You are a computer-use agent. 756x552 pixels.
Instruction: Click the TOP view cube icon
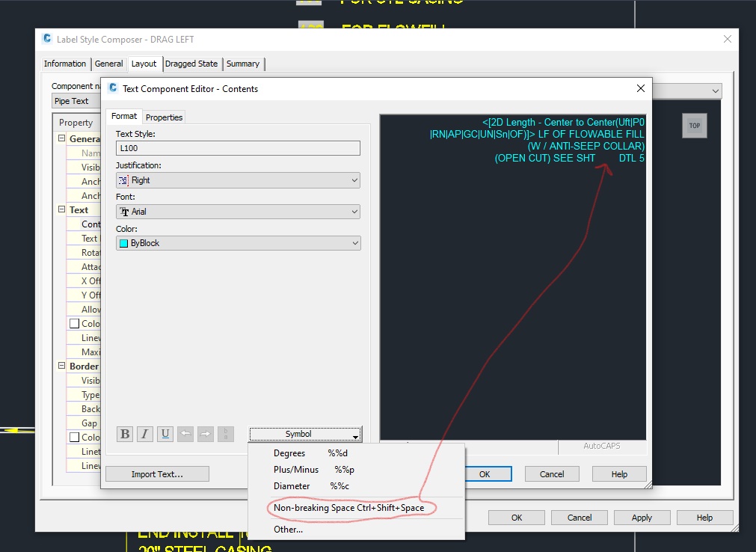[x=694, y=126]
